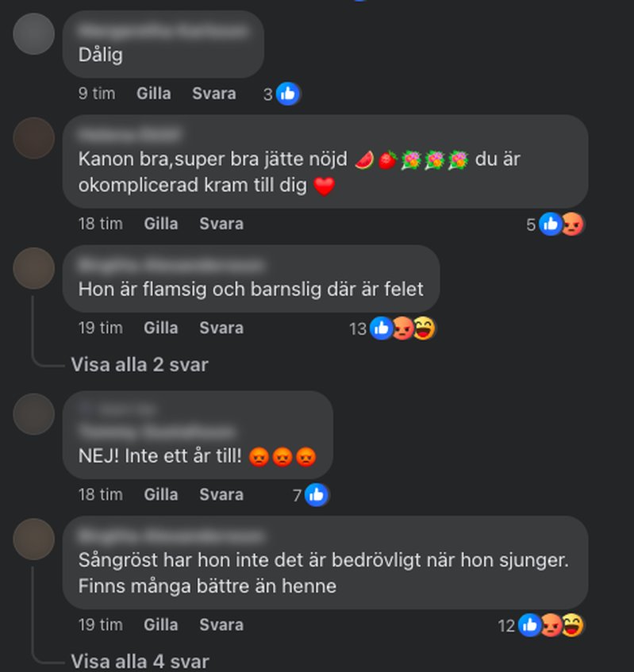Click the thumbs-up reaction beside the count 13
Viewport: 634px width, 672px height.
381,328
